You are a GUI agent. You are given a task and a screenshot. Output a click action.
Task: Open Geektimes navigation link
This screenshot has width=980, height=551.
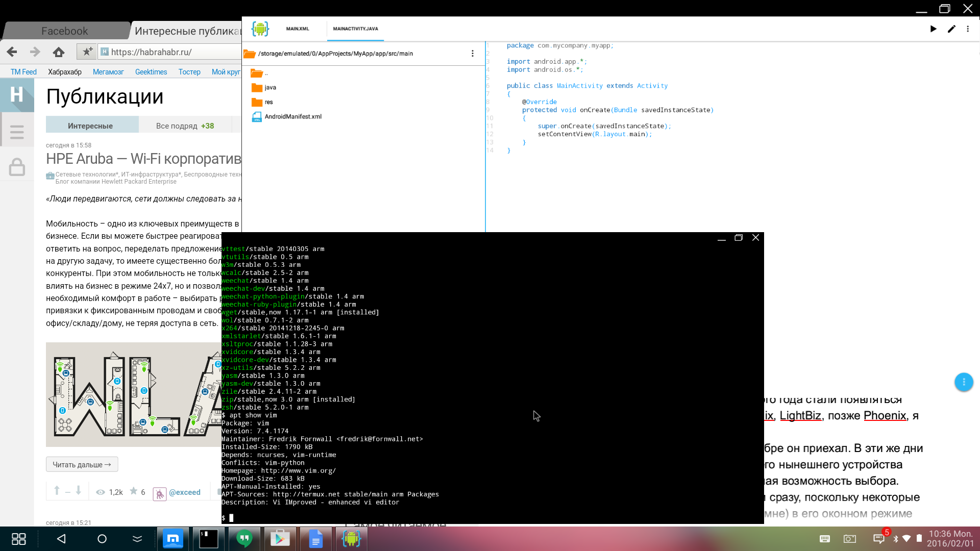[x=151, y=72]
